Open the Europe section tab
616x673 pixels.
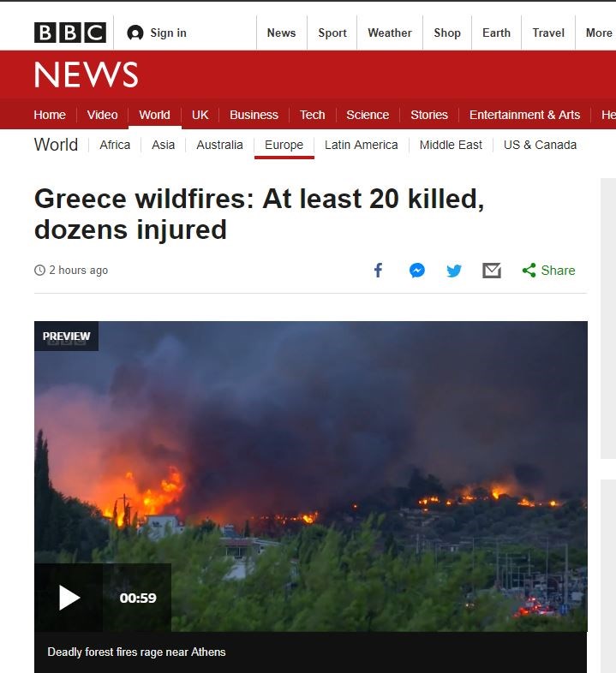284,145
